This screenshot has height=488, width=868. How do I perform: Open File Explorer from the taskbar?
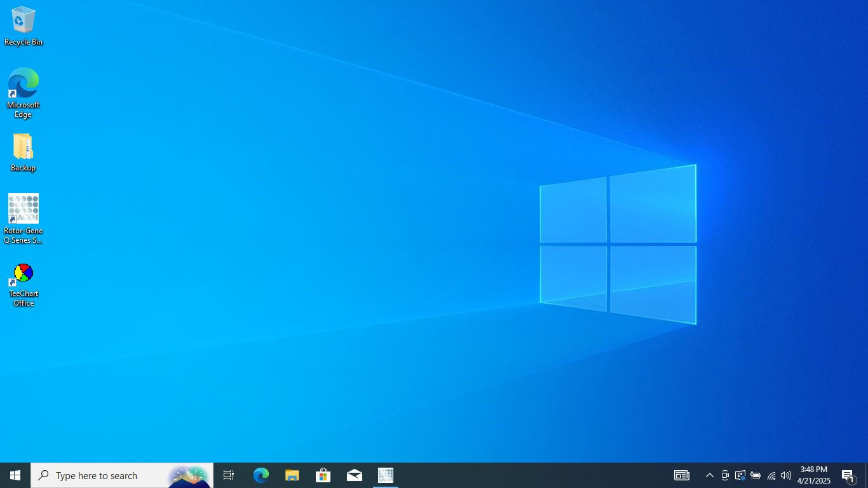coord(292,475)
